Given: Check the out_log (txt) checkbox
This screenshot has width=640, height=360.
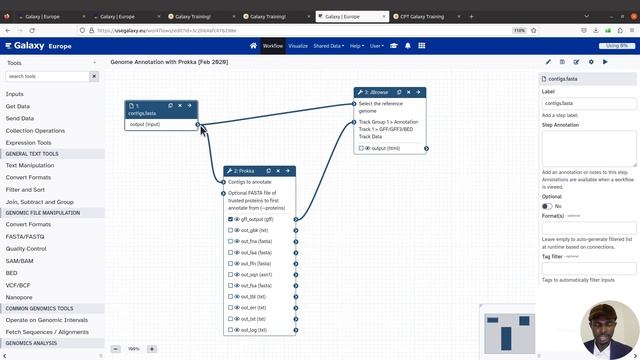Looking at the screenshot, I should coord(230,330).
